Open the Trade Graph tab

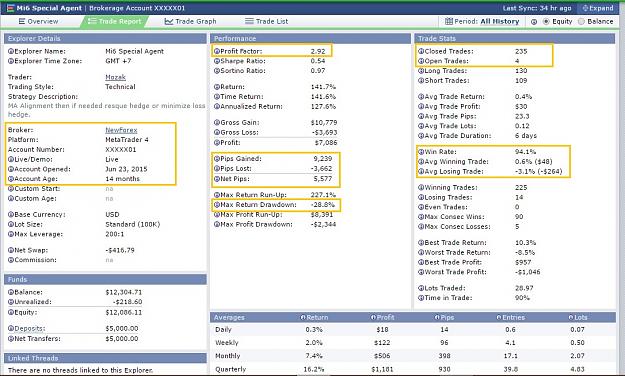(191, 22)
